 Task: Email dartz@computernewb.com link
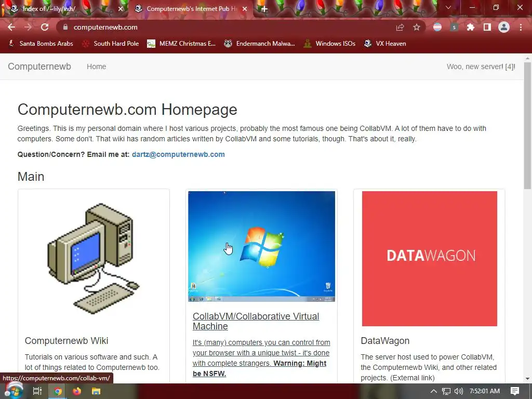pyautogui.click(x=178, y=154)
